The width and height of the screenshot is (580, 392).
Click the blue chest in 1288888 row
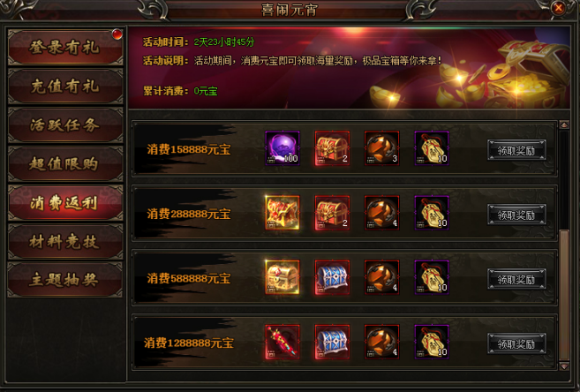(x=332, y=342)
